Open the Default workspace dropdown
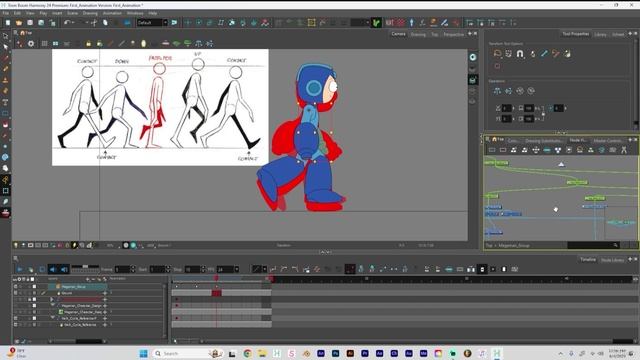This screenshot has height=360, width=640. click(165, 22)
